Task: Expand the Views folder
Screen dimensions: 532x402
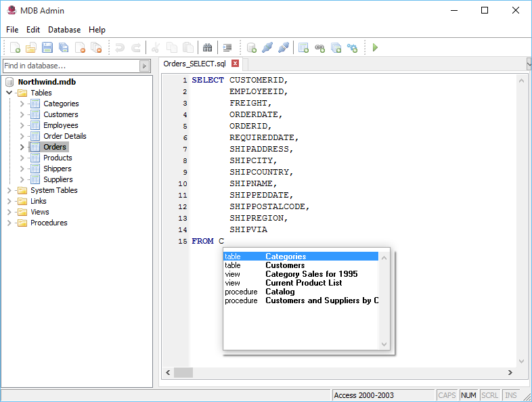Action: [9, 212]
